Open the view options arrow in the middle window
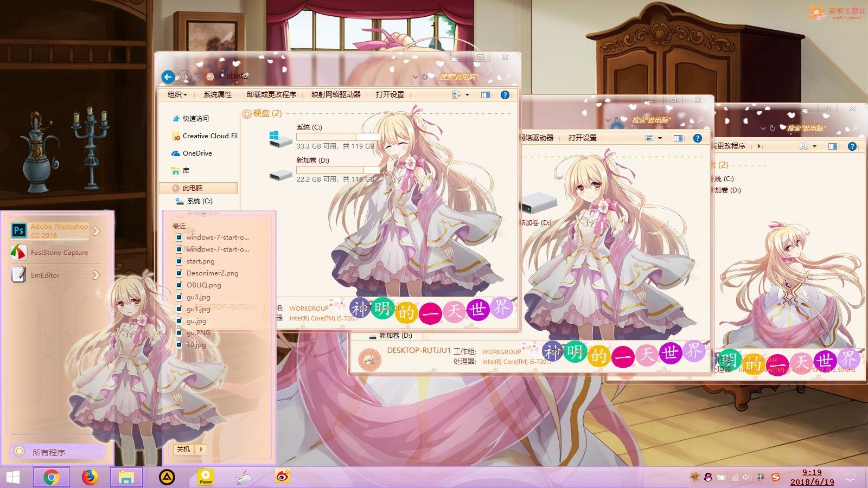 pos(660,138)
